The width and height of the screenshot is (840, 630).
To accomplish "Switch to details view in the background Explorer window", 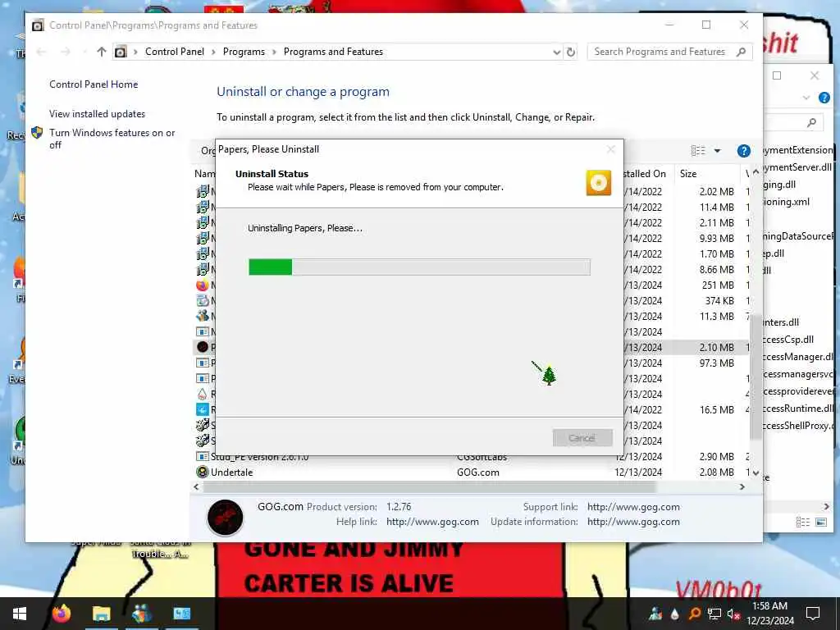I will pos(802,522).
